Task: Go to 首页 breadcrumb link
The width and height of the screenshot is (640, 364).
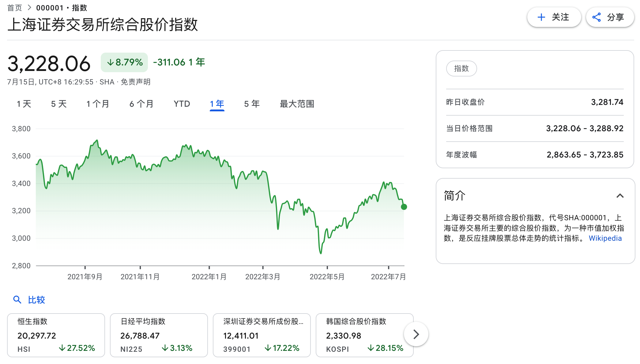Action: pyautogui.click(x=15, y=8)
